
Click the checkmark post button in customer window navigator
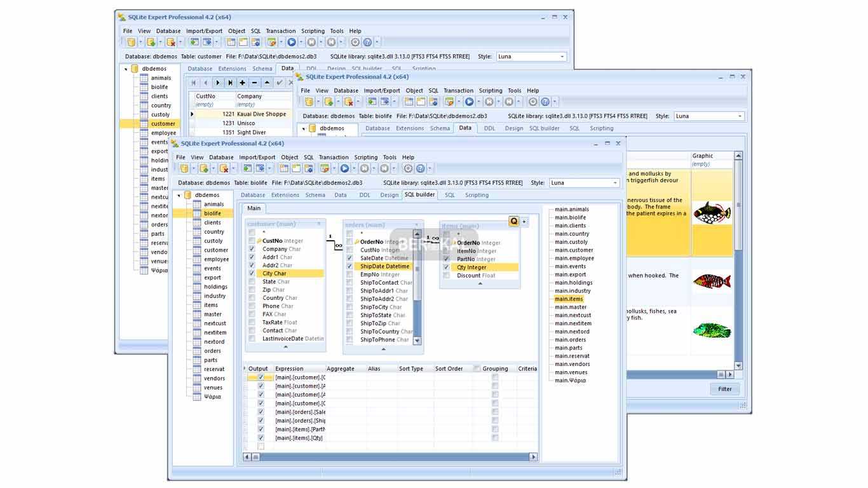click(x=279, y=83)
